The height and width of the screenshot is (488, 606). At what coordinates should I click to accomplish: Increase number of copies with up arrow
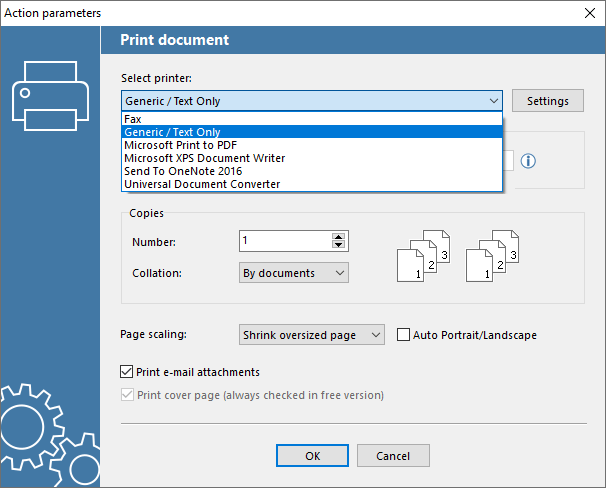point(338,236)
